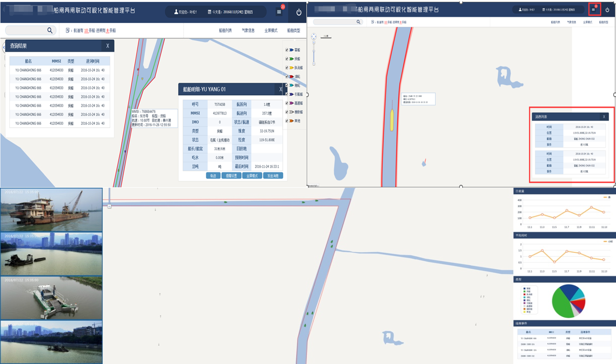Image resolution: width=616 pixels, height=364 pixels.
Task: Open 气象信息 in the left-hand header menu
Action: click(x=248, y=30)
